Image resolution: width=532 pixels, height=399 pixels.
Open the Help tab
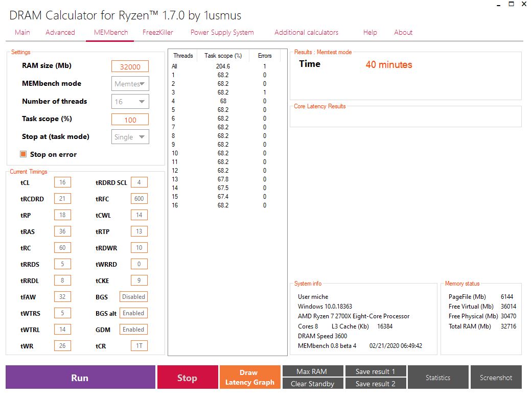point(370,32)
